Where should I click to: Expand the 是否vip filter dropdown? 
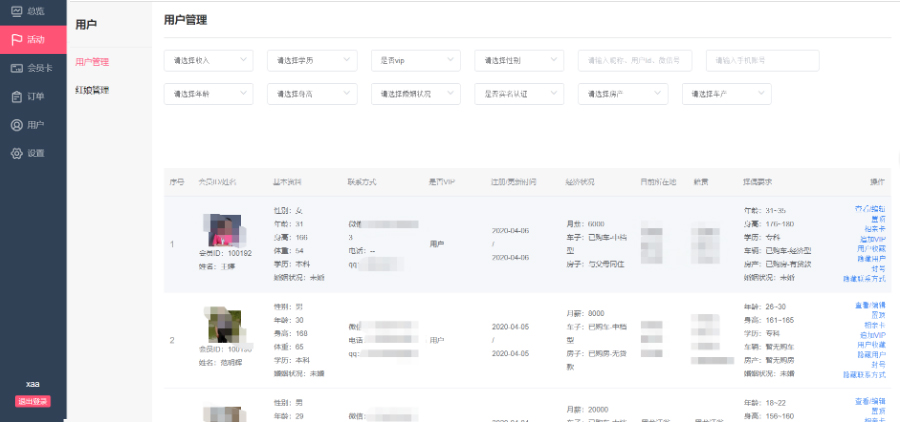pos(416,60)
